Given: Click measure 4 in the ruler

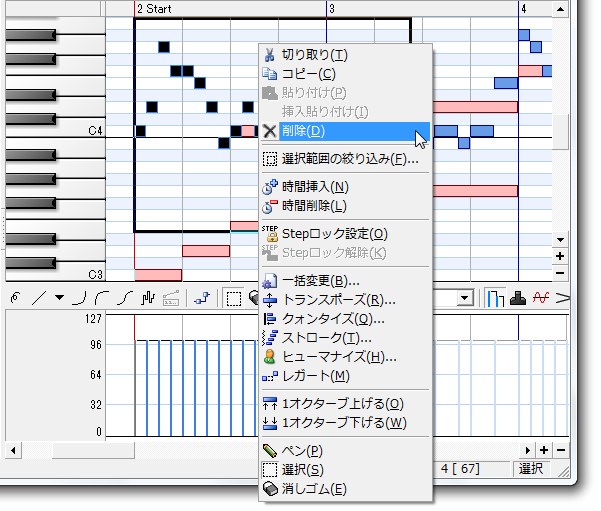Looking at the screenshot, I should click(524, 9).
